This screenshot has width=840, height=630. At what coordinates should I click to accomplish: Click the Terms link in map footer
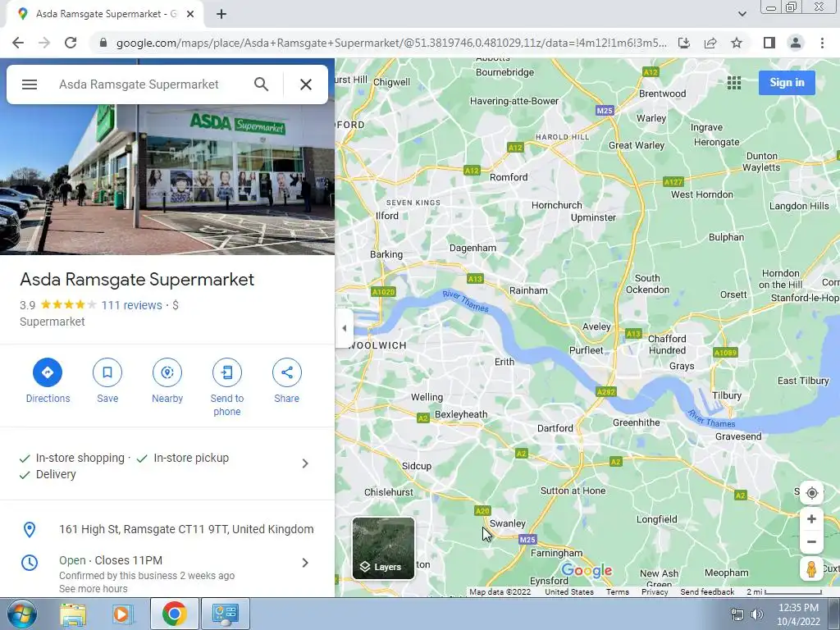coord(617,592)
